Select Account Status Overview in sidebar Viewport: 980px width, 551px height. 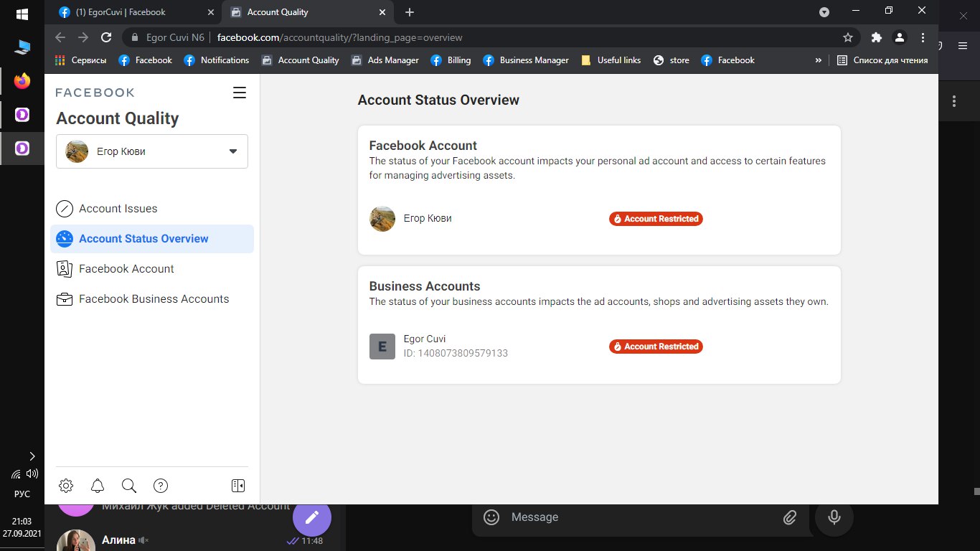pyautogui.click(x=152, y=239)
